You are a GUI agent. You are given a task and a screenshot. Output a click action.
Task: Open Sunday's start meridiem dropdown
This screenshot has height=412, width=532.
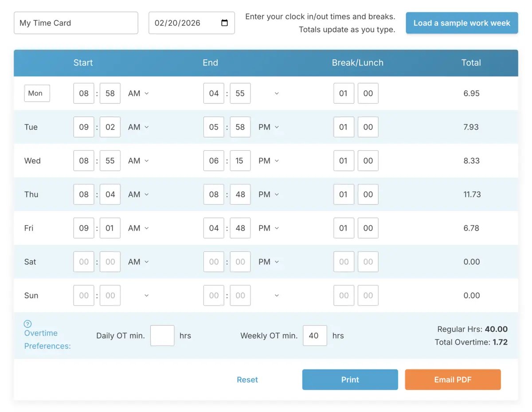point(147,295)
